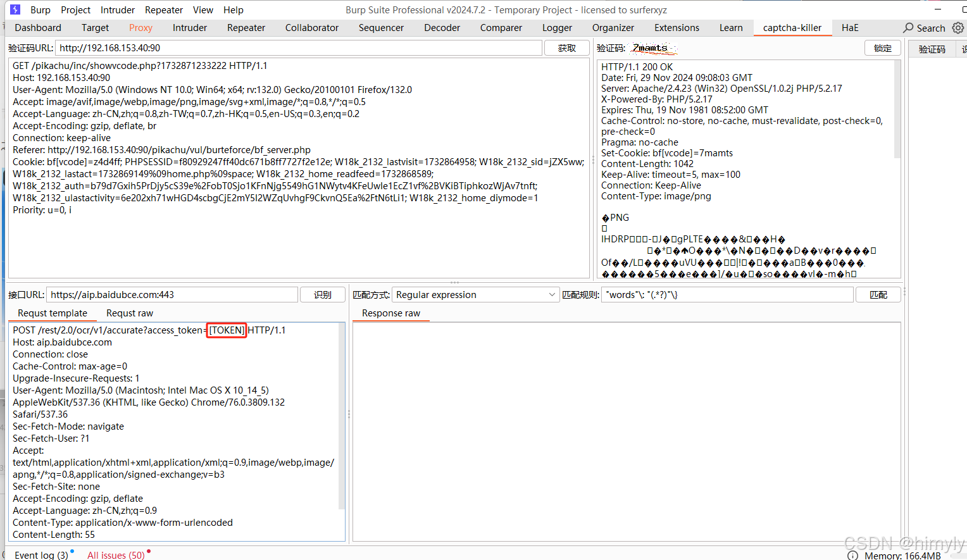
Task: Switch to the Comparer tab
Action: point(501,28)
